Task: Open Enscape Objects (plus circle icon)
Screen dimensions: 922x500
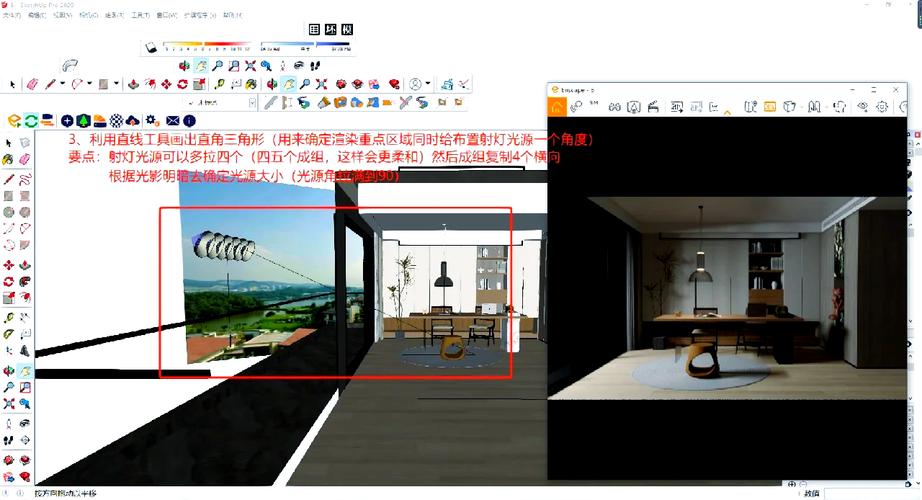Action: pos(67,121)
